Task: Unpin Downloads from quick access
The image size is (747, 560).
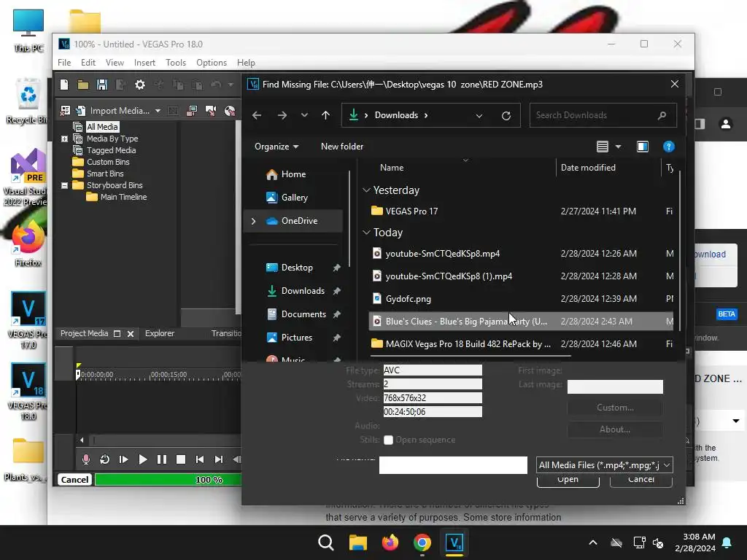Action: (337, 291)
